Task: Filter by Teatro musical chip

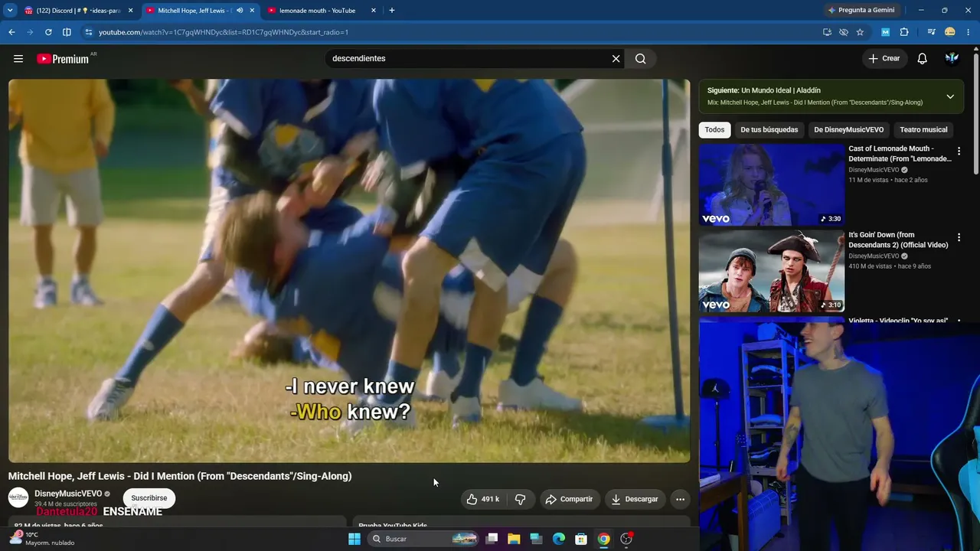Action: (923, 130)
